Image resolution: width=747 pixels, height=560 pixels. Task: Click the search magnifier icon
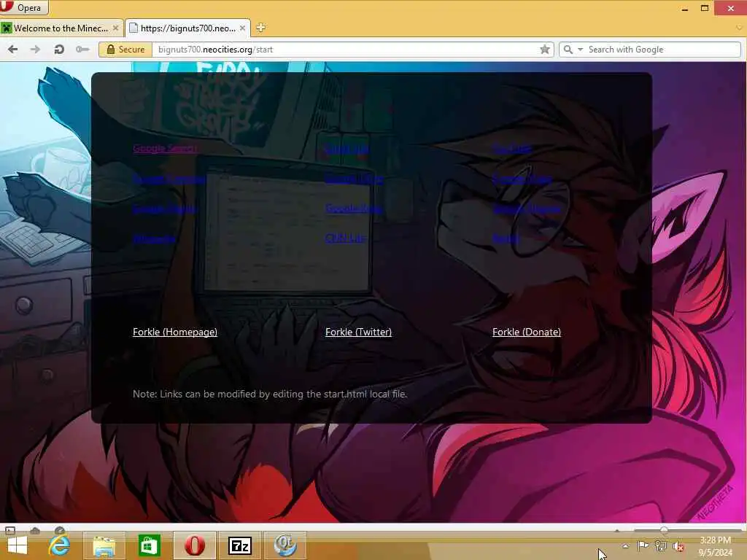click(x=568, y=50)
